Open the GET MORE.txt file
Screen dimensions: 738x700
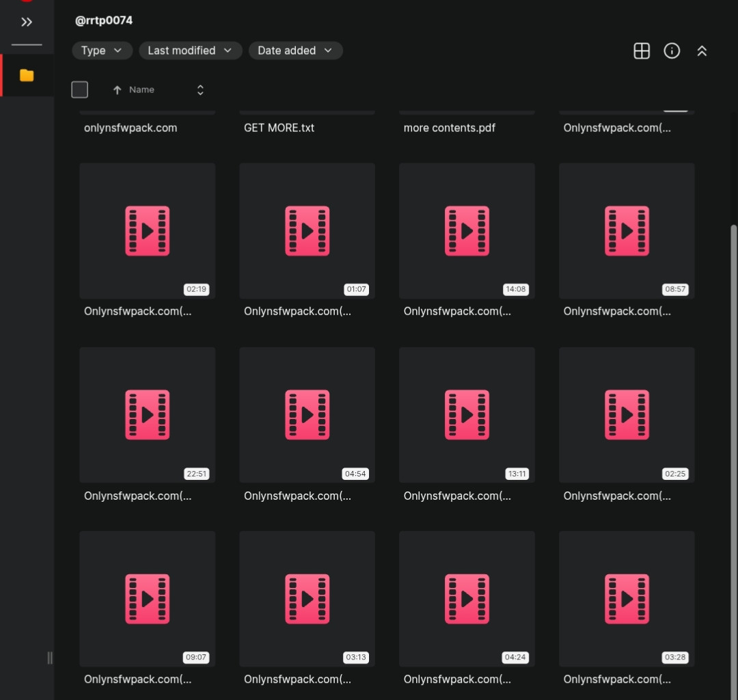(279, 128)
